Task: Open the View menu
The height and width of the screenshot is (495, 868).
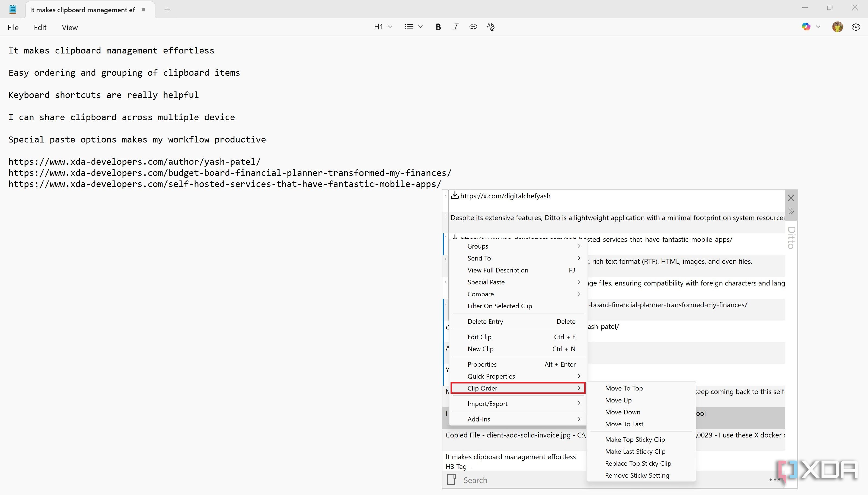Action: point(70,27)
